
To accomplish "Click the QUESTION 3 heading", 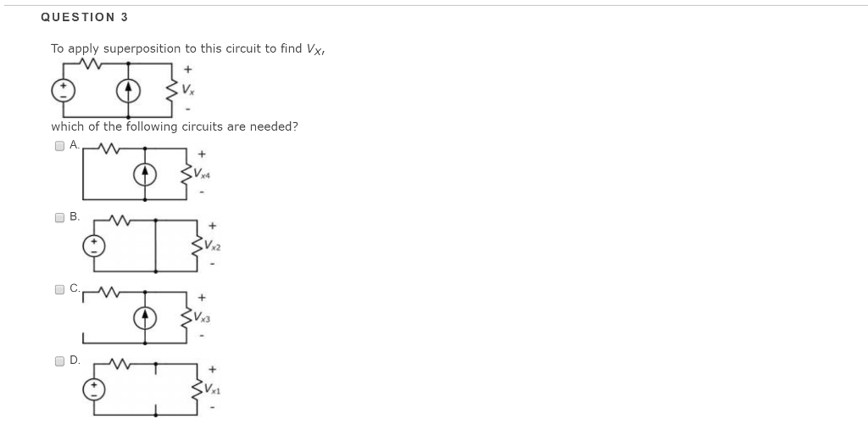I will pos(84,17).
